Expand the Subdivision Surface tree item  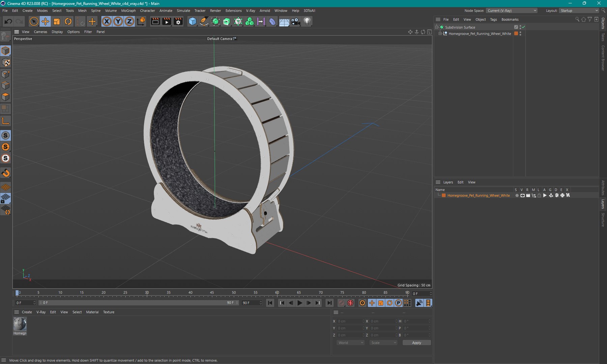[437, 27]
